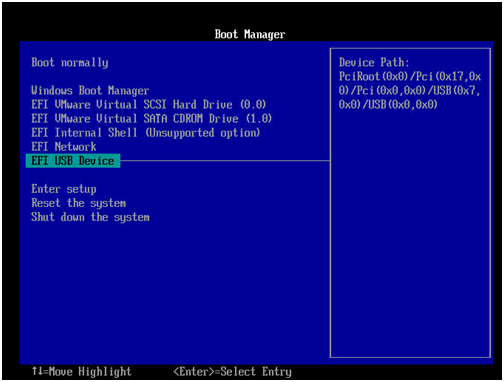Select Reset the system
The width and height of the screenshot is (504, 382).
(79, 203)
